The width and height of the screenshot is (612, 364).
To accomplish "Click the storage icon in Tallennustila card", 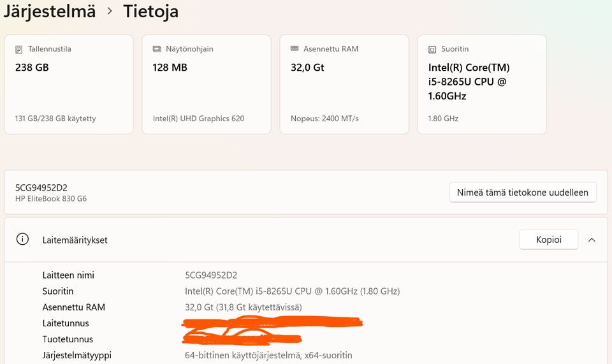I will pos(19,49).
